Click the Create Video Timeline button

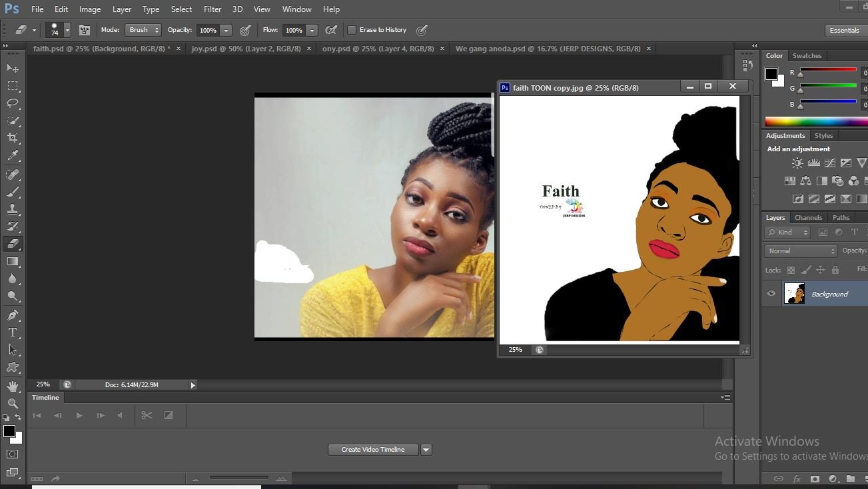[373, 450]
